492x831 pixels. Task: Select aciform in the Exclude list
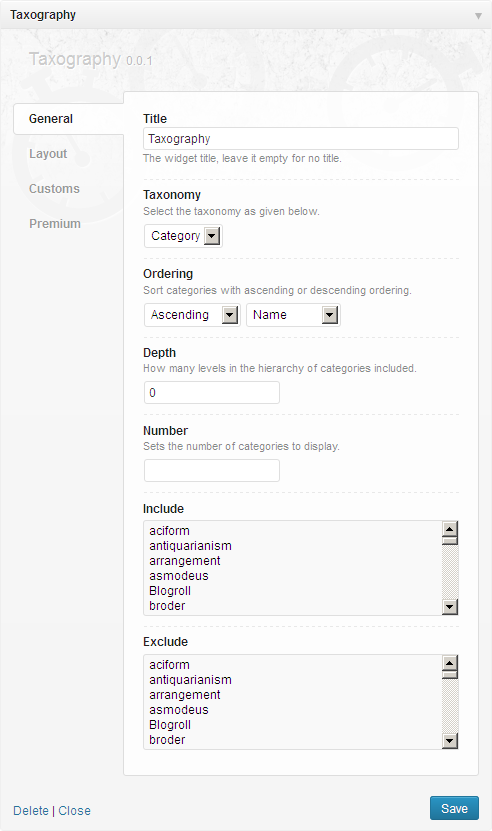169,665
